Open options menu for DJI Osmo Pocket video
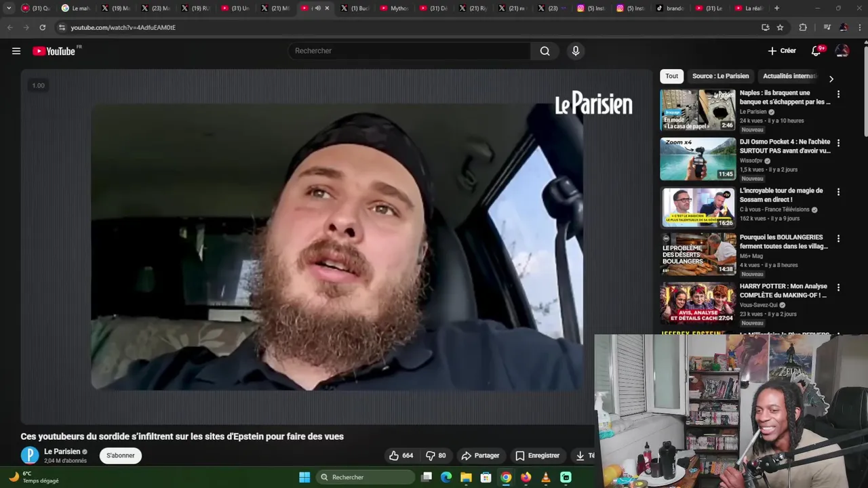This screenshot has height=488, width=868. pos(838,143)
